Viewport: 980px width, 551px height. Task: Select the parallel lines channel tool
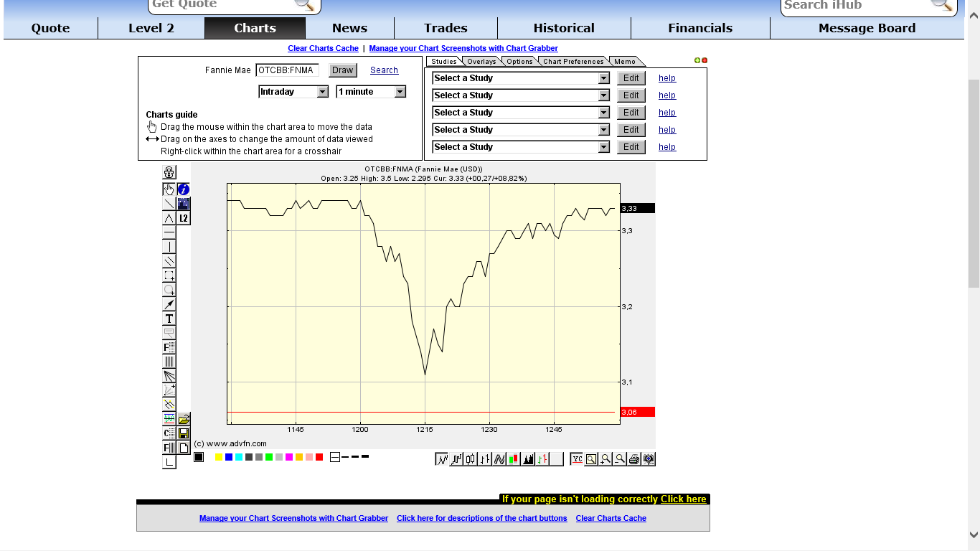[169, 261]
